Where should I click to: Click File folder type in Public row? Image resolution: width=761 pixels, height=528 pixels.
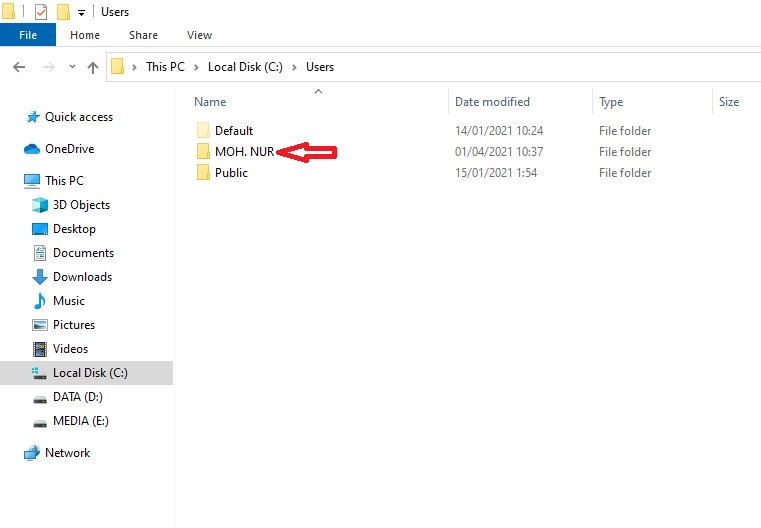625,173
